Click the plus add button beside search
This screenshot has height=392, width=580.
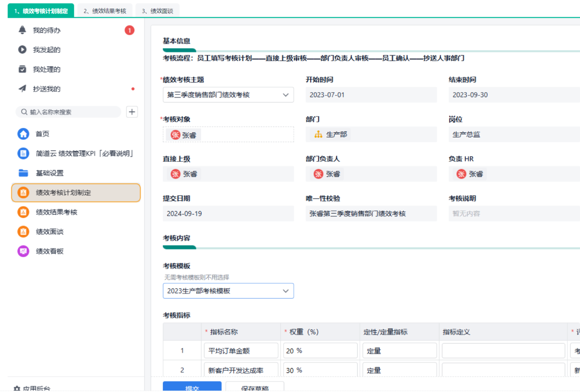132,112
